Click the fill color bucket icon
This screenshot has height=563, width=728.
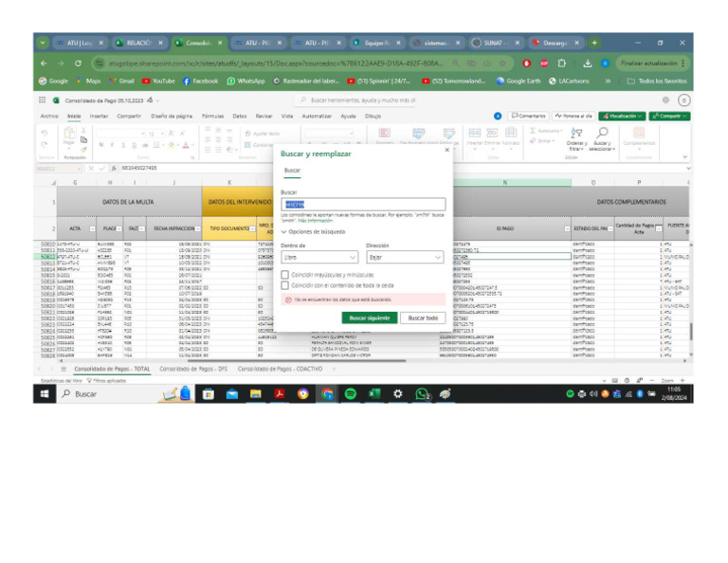click(x=171, y=145)
